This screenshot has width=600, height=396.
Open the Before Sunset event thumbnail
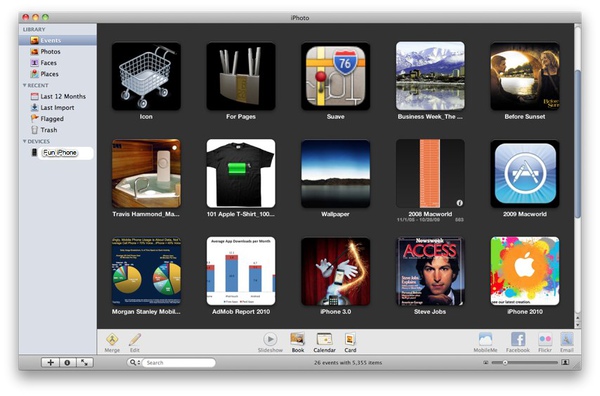point(525,76)
